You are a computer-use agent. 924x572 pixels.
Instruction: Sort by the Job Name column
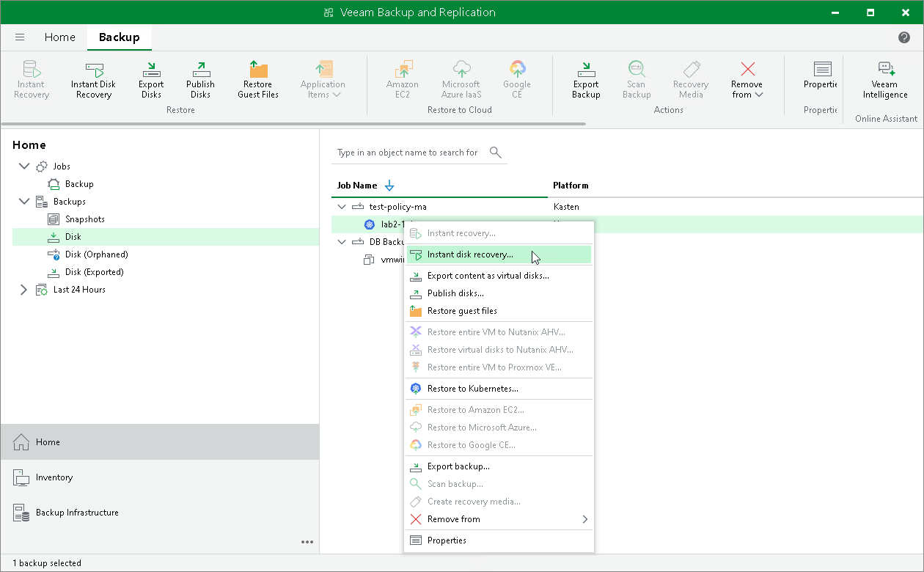[357, 186]
